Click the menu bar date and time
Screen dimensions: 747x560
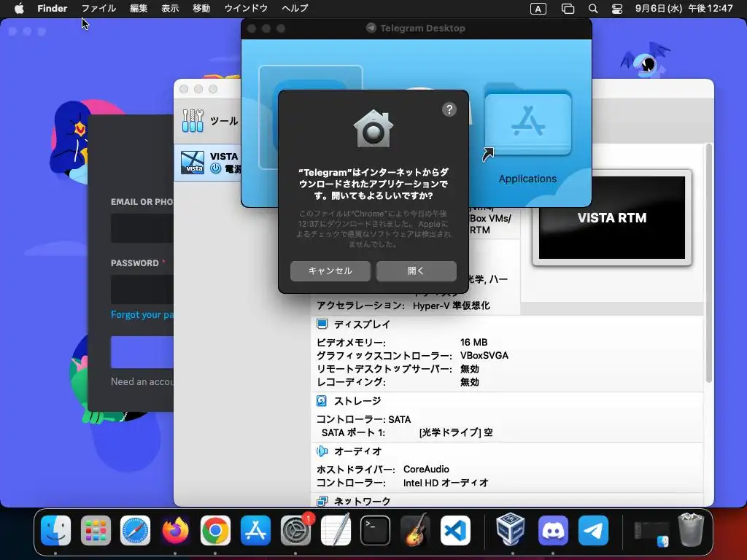(x=684, y=8)
